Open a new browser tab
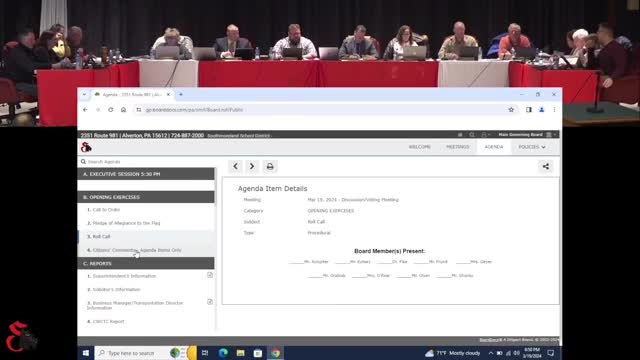The height and width of the screenshot is (360, 640). 181,94
